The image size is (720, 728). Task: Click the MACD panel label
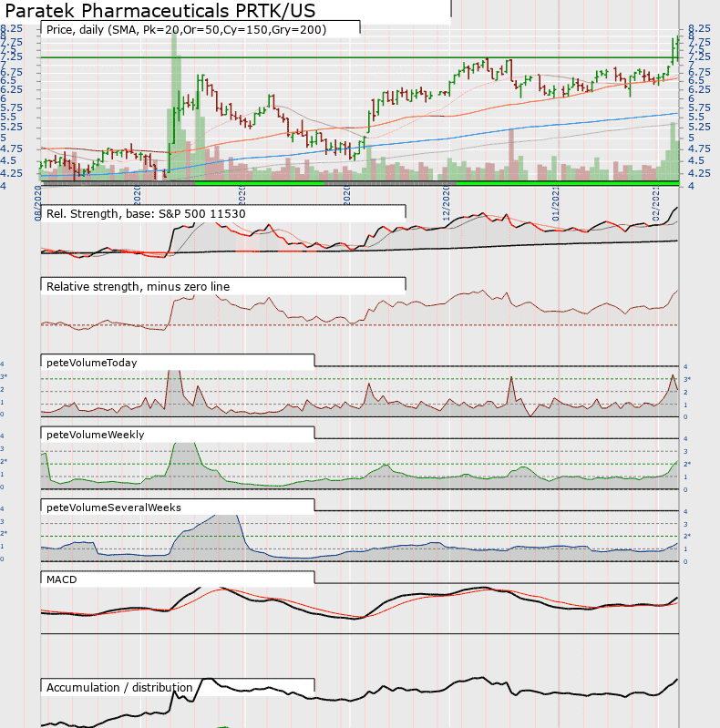pos(61,579)
